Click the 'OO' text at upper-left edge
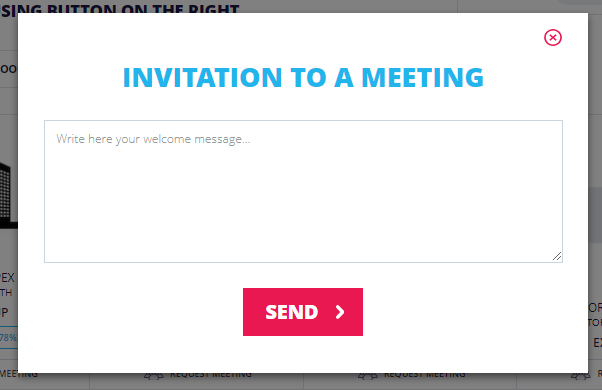The width and height of the screenshot is (602, 390). 8,69
